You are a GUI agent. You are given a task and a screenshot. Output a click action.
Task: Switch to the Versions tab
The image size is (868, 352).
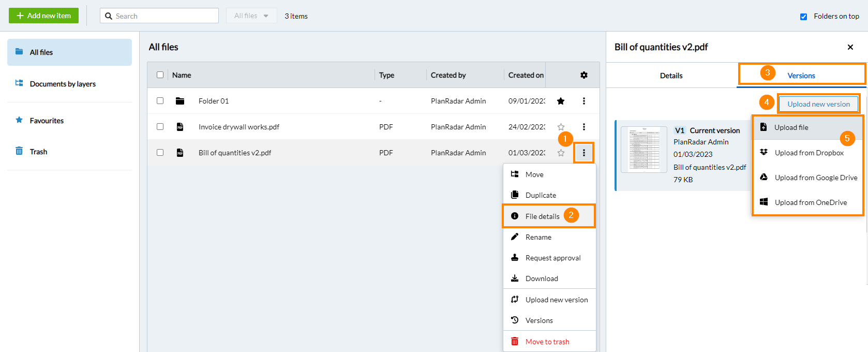click(801, 76)
